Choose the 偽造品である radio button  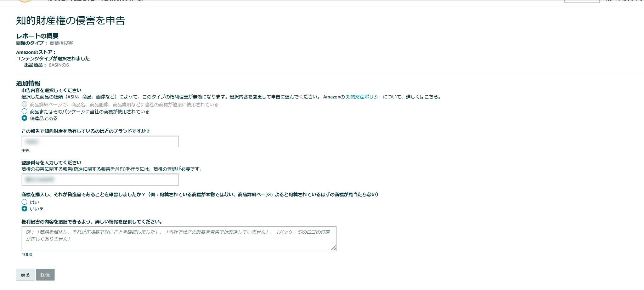tap(24, 118)
